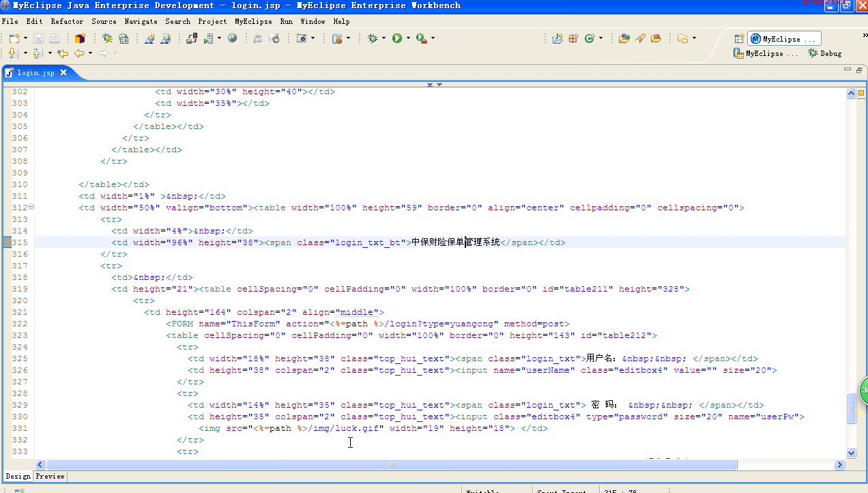This screenshot has height=493, width=868.
Task: Click the Next Annotation arrow icon
Action: coord(14,53)
